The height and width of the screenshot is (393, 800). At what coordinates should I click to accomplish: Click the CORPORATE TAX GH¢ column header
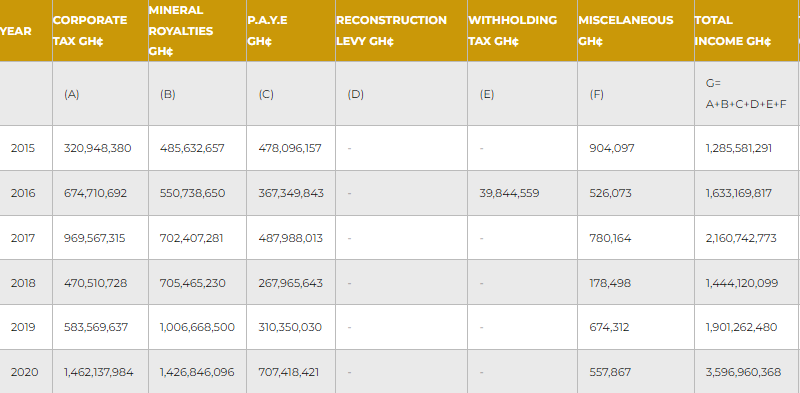click(100, 31)
